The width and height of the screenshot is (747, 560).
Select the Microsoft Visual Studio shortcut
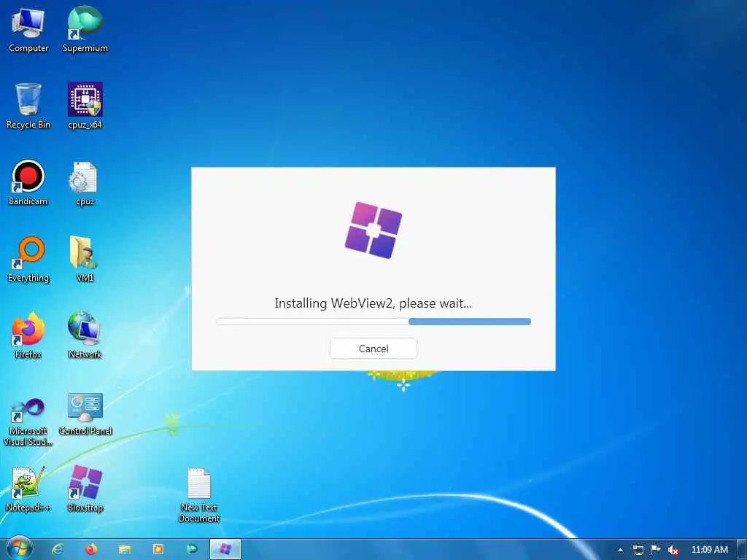click(28, 422)
